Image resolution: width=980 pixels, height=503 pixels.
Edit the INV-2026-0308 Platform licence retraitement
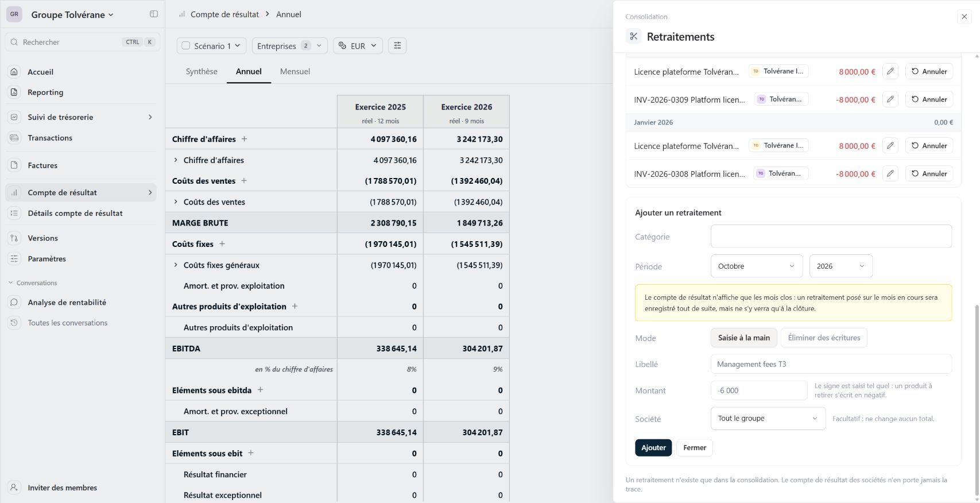click(x=890, y=173)
